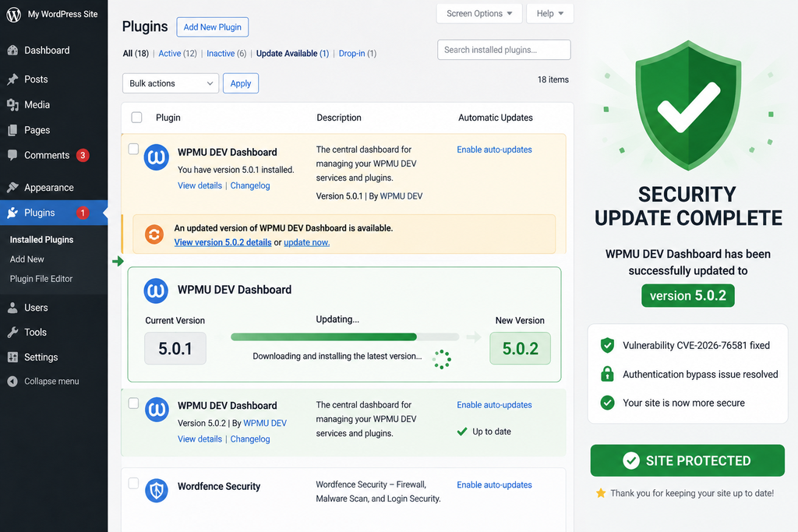Viewport: 798px width, 532px height.
Task: Expand Screen Options panel
Action: click(479, 14)
